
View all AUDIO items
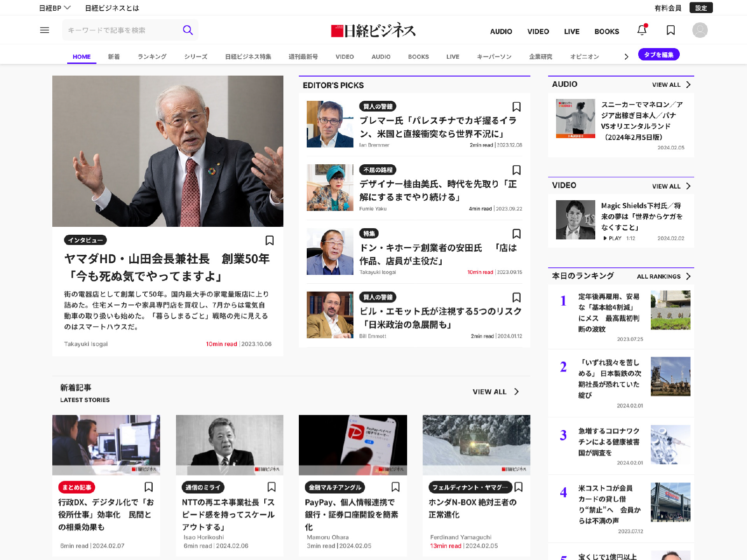(x=671, y=84)
